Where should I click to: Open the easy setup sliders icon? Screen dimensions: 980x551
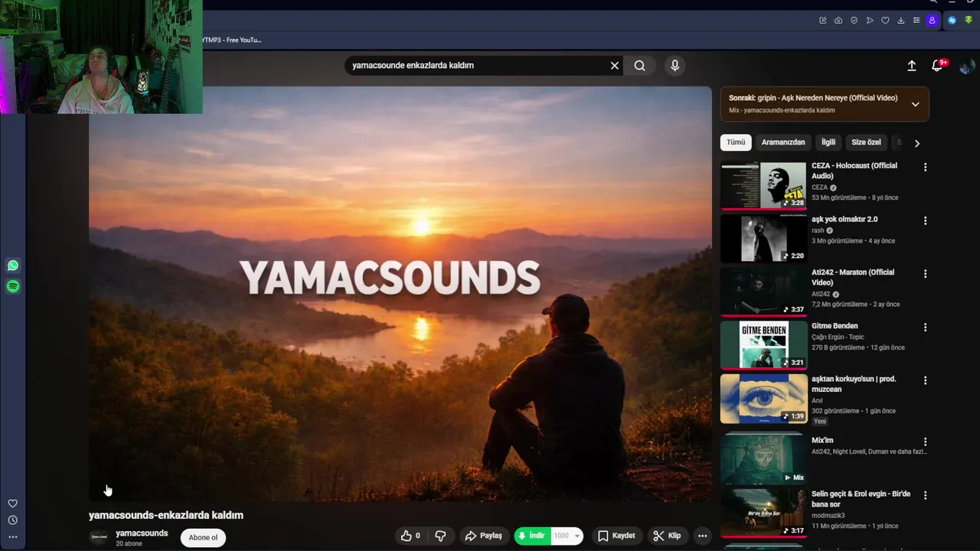(x=916, y=21)
